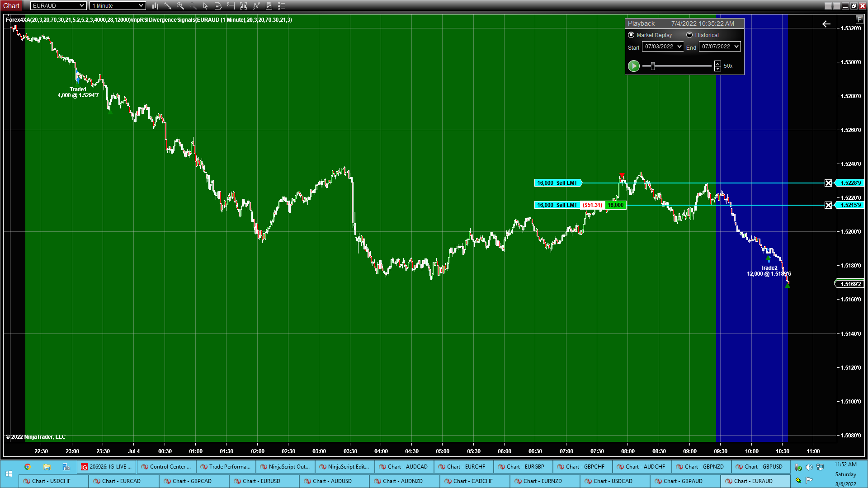Select Historical radio button

coord(689,35)
